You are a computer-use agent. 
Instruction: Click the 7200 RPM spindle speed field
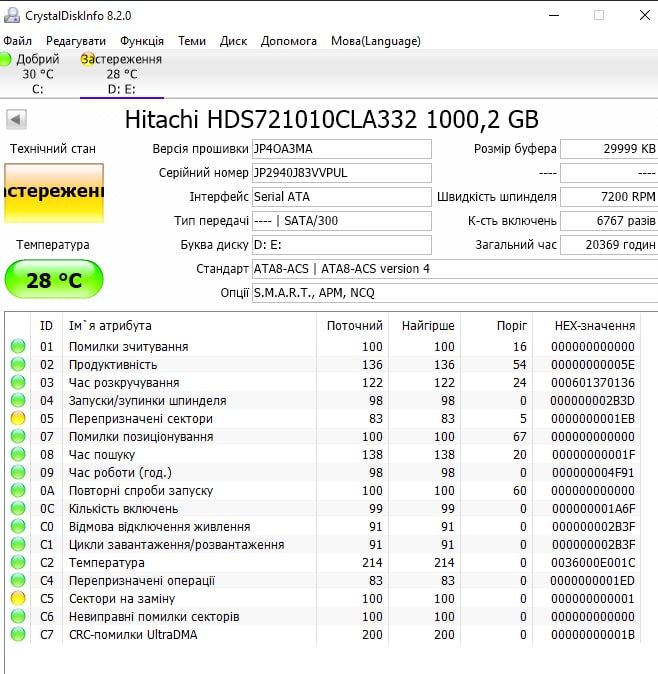[x=609, y=197]
